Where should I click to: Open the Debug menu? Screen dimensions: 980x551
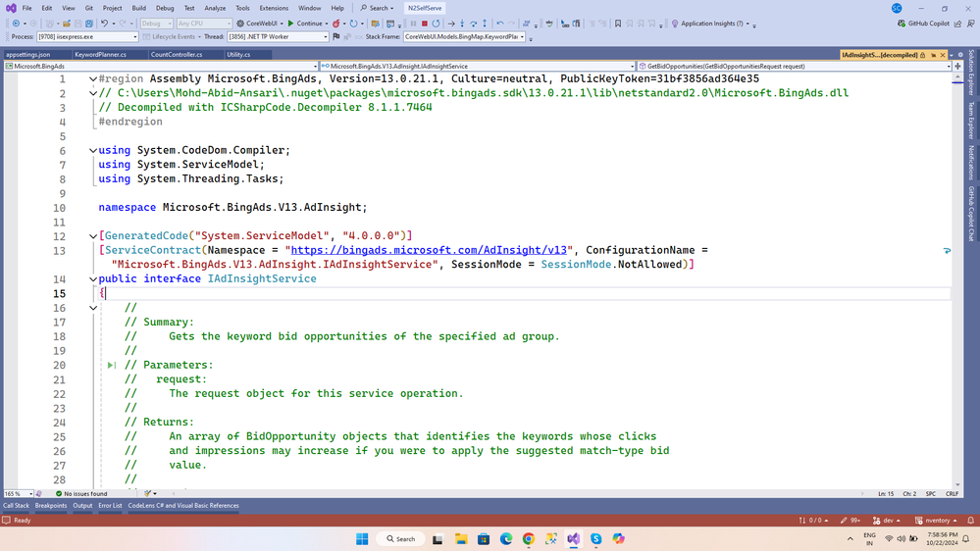click(x=165, y=8)
